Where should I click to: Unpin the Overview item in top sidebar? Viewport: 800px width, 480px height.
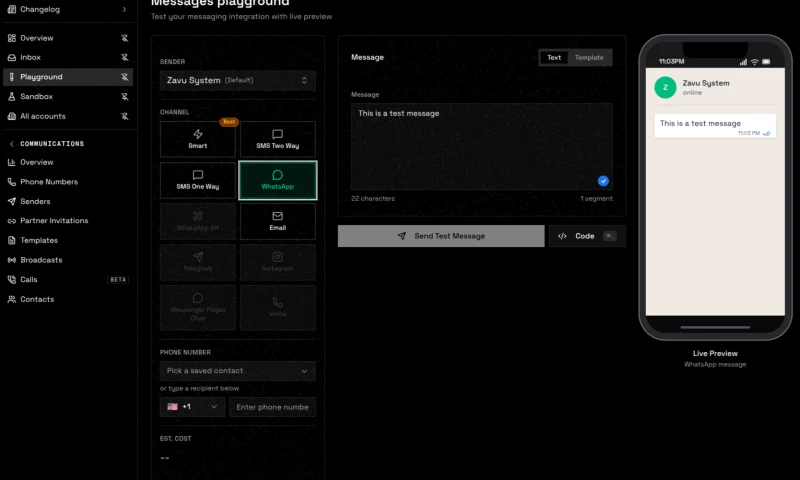coord(124,38)
